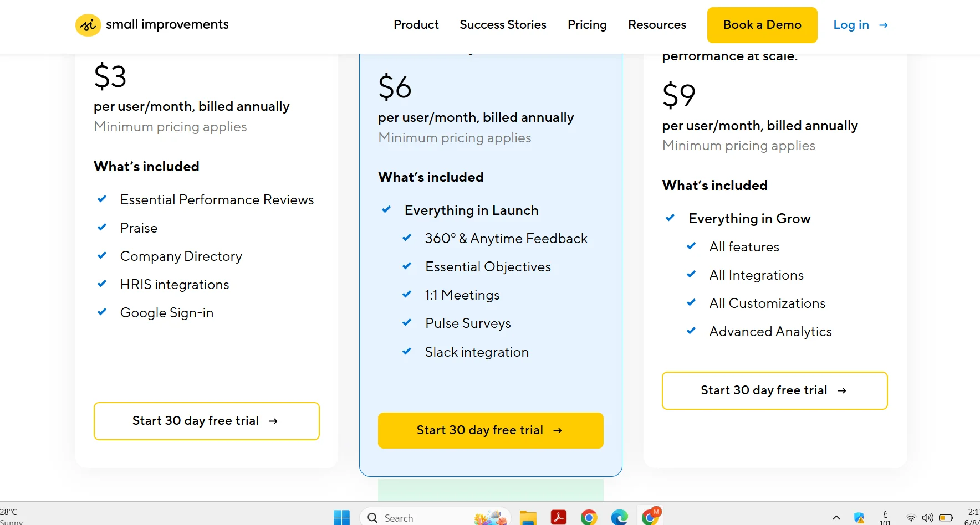Screen dimensions: 980x525
Task: Open the Wi-Fi network settings icon
Action: point(911,518)
